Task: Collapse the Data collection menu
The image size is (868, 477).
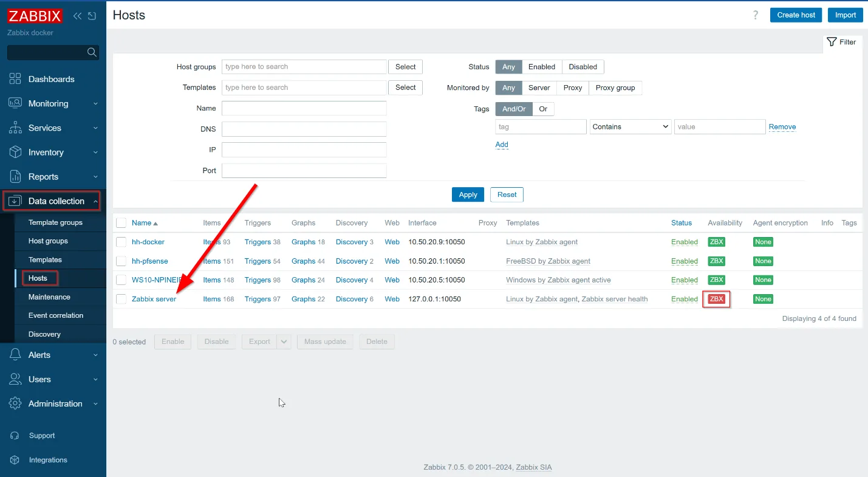Action: coord(53,201)
